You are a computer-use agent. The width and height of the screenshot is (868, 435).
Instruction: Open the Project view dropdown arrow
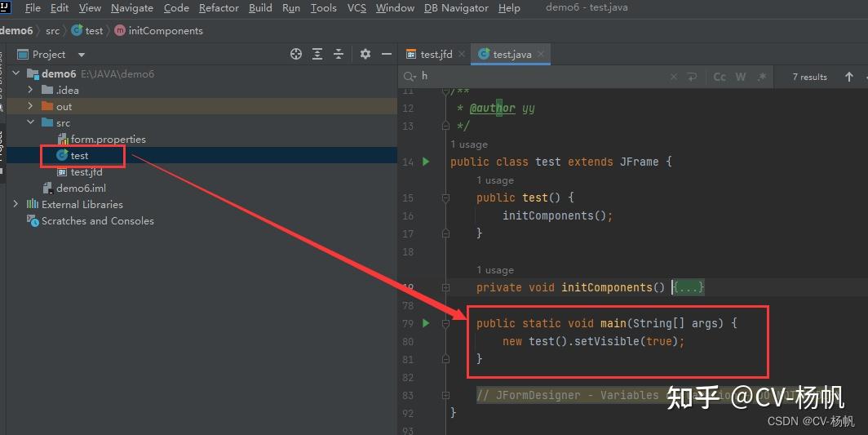tap(82, 55)
